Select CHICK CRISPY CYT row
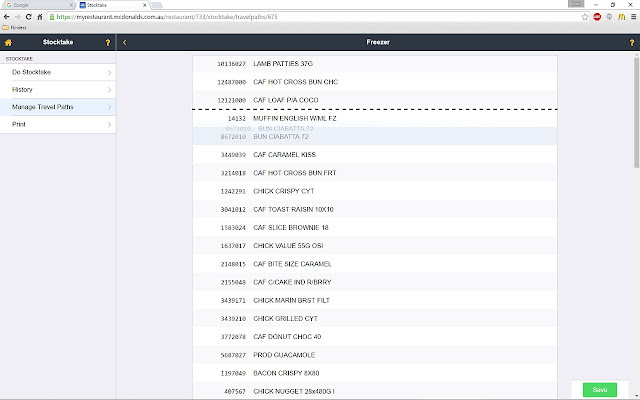This screenshot has width=640, height=400. pos(375,191)
